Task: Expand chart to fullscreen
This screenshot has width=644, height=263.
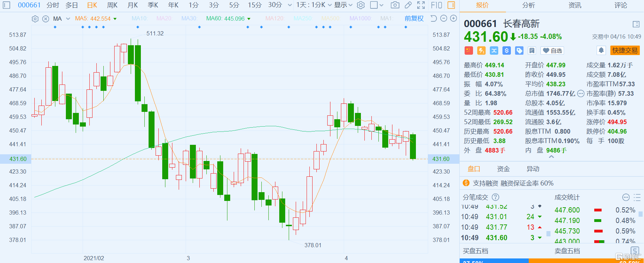Action: pyautogui.click(x=421, y=5)
